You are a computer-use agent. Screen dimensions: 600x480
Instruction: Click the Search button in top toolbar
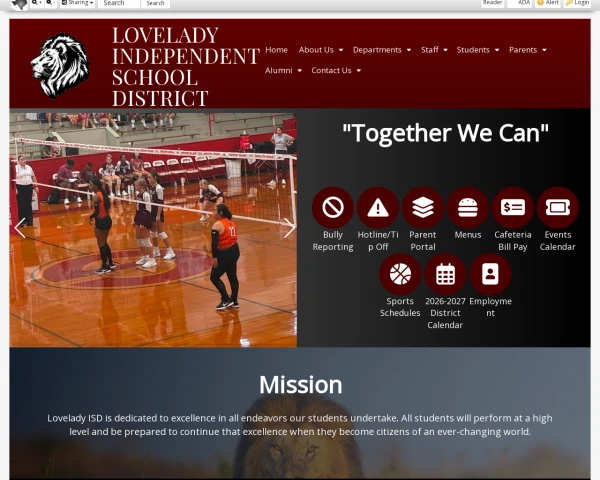155,3
